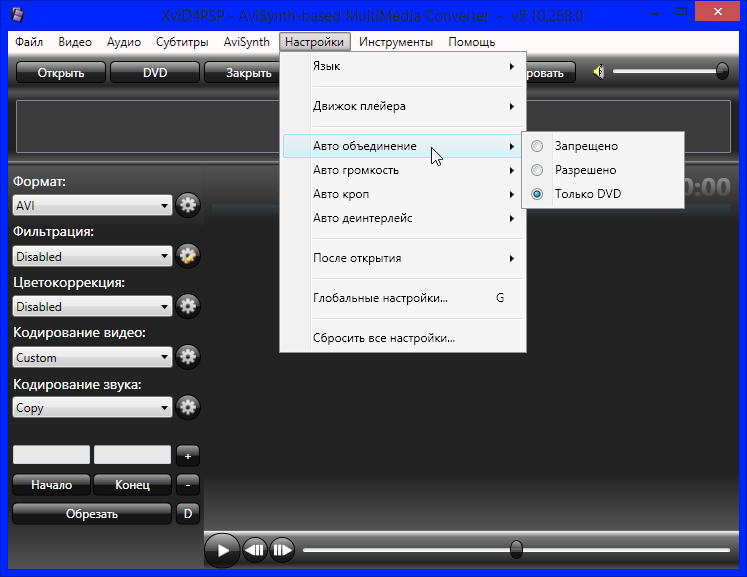747x577 pixels.
Task: Open the Инструменты menu
Action: coord(396,42)
